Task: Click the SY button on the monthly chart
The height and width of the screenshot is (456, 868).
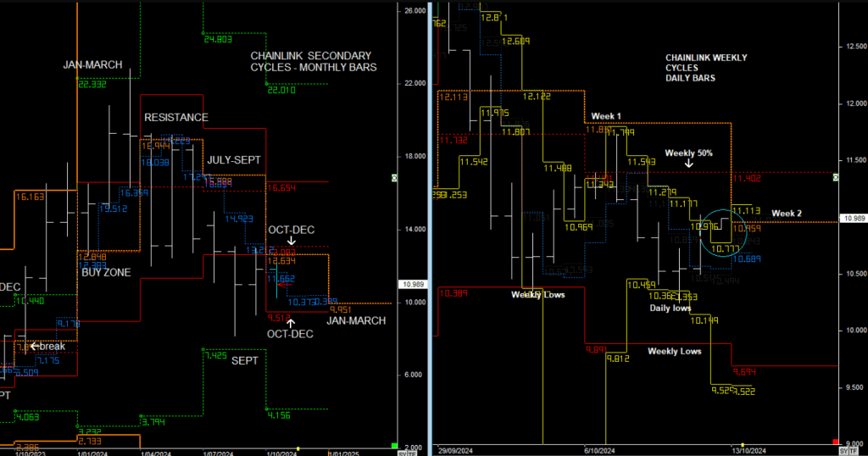Action: click(403, 453)
